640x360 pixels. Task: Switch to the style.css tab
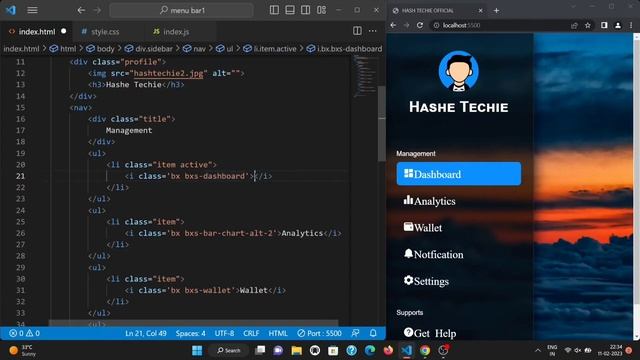(x=105, y=31)
